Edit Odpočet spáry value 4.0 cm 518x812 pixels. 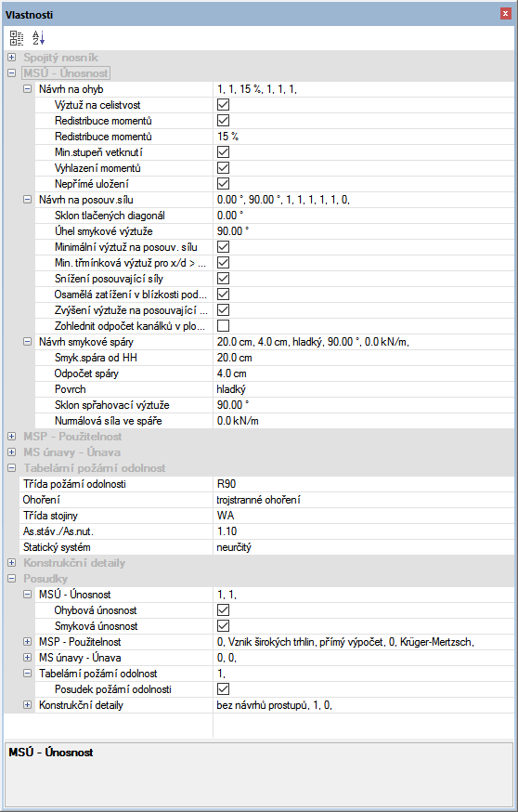[363, 373]
